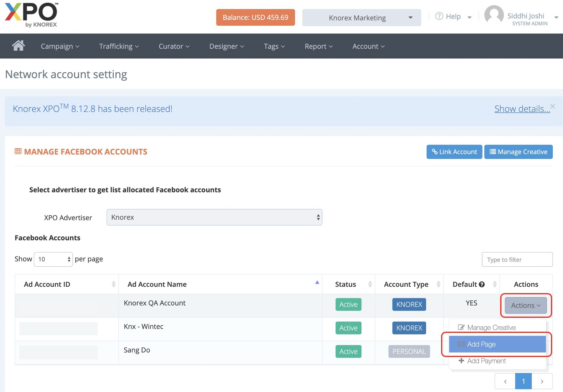Click the user profile avatar icon
This screenshot has width=563, height=392.
(494, 16)
